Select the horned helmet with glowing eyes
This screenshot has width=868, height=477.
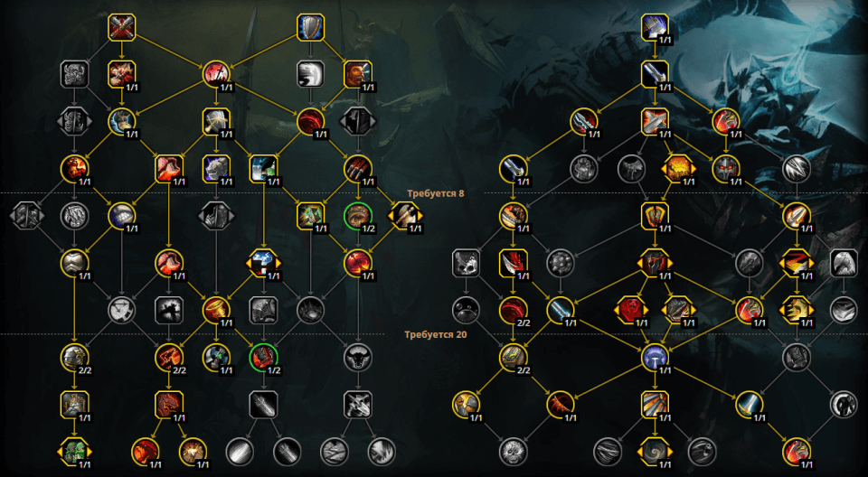726,168
